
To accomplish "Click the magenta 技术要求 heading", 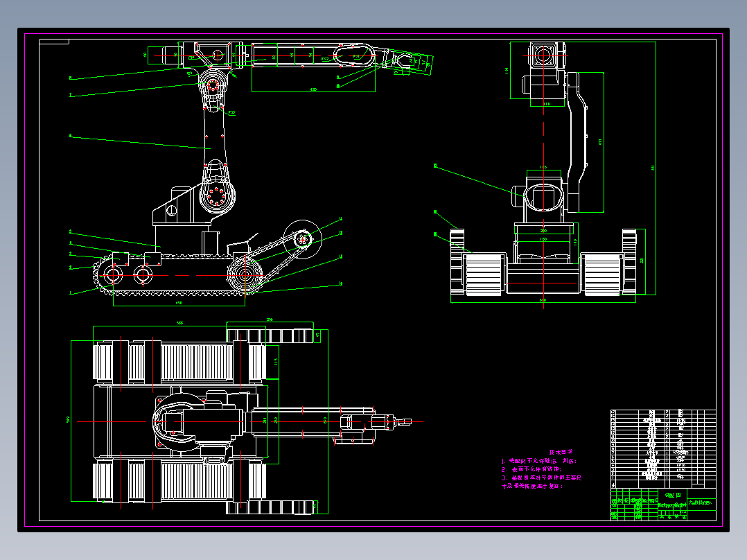I will (561, 452).
